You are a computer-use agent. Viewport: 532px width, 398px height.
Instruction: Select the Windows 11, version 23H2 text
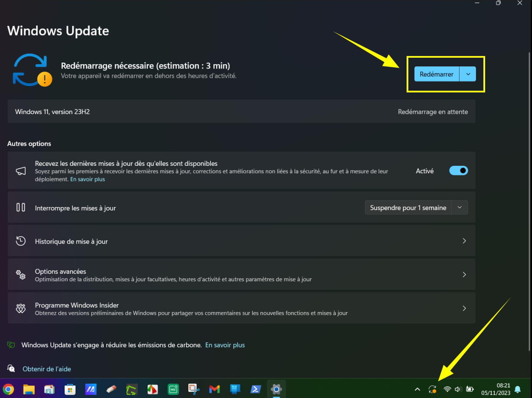[x=53, y=112]
